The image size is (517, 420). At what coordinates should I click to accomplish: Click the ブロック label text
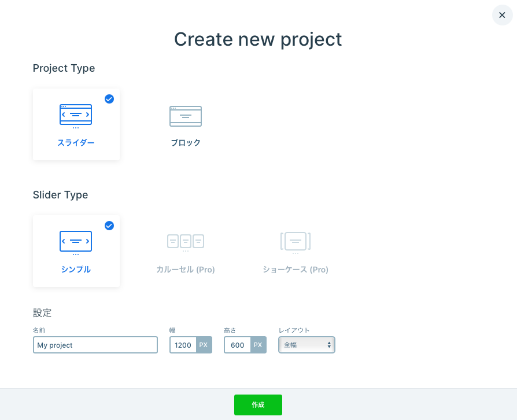coord(186,143)
